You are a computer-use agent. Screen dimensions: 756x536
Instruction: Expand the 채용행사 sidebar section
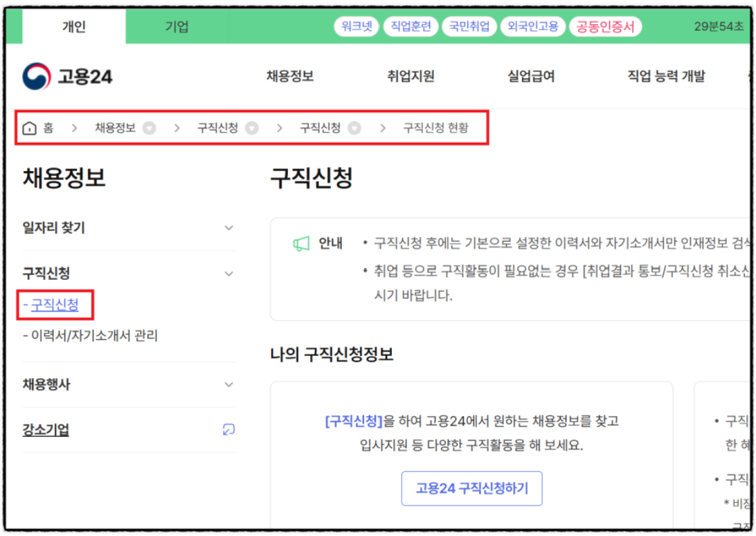coord(228,384)
